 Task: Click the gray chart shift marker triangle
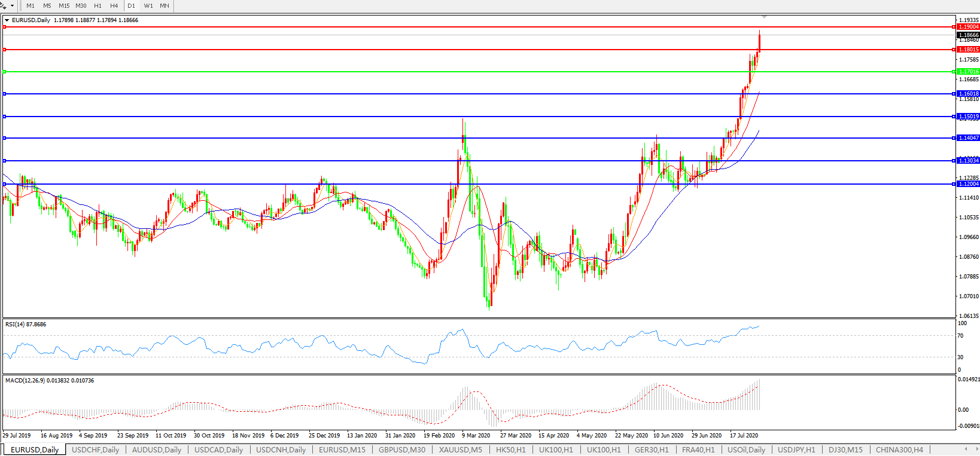[x=764, y=17]
